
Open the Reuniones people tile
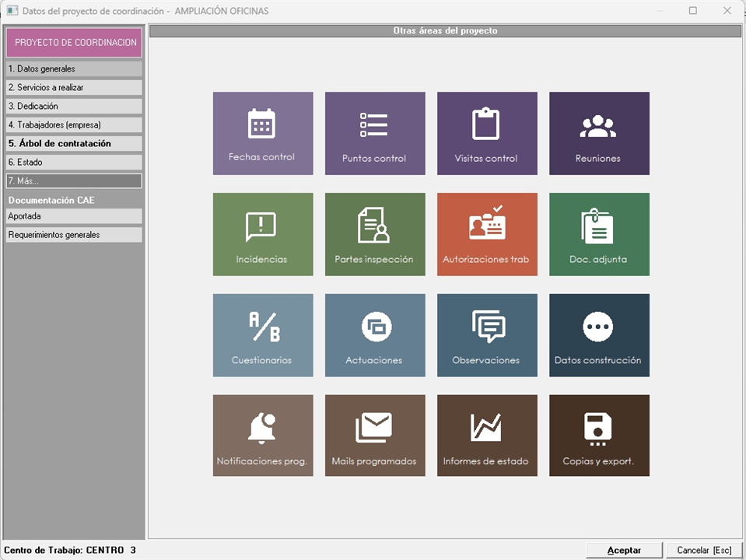click(x=599, y=133)
